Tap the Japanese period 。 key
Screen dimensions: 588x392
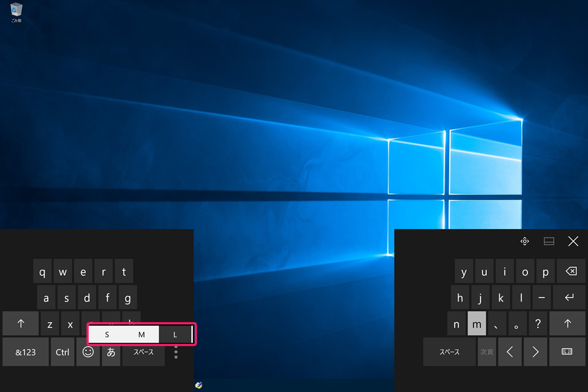[517, 323]
